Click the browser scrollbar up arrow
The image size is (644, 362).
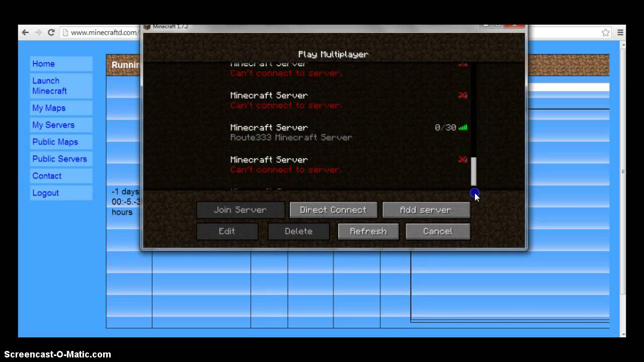tap(623, 45)
